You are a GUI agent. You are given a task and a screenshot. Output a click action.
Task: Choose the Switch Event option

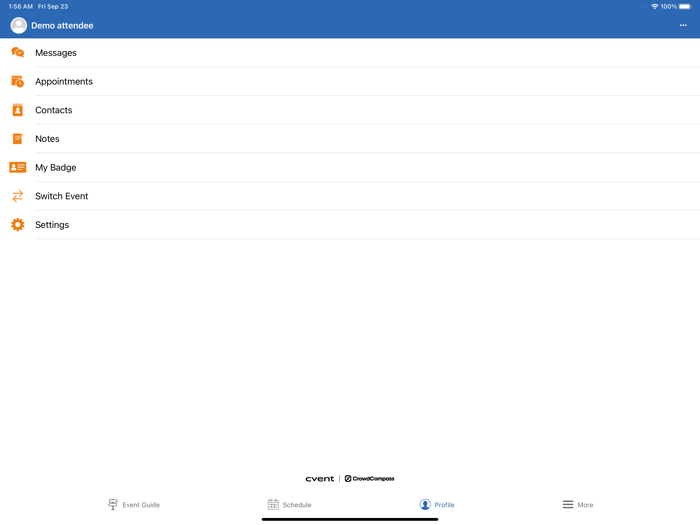(x=62, y=196)
